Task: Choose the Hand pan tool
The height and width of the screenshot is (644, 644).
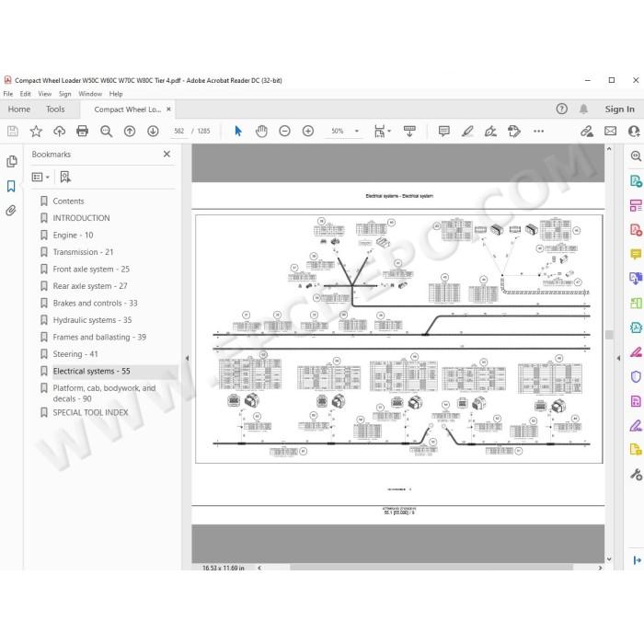Action: 261,131
